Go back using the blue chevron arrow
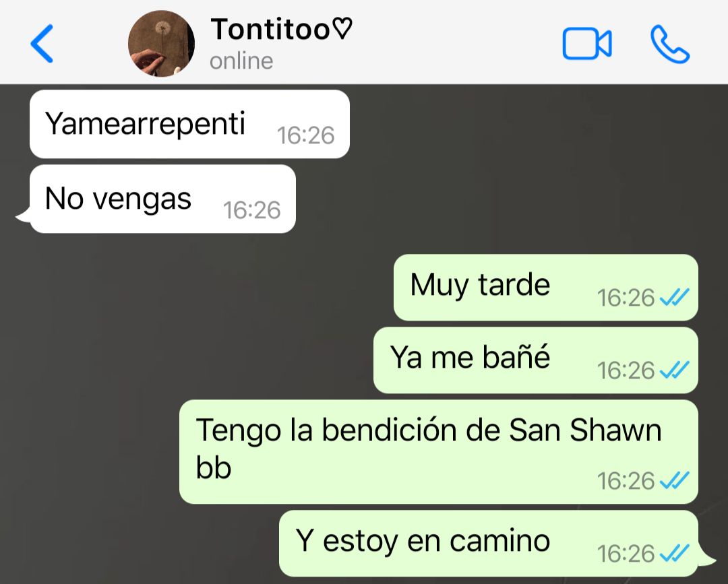 click(42, 44)
